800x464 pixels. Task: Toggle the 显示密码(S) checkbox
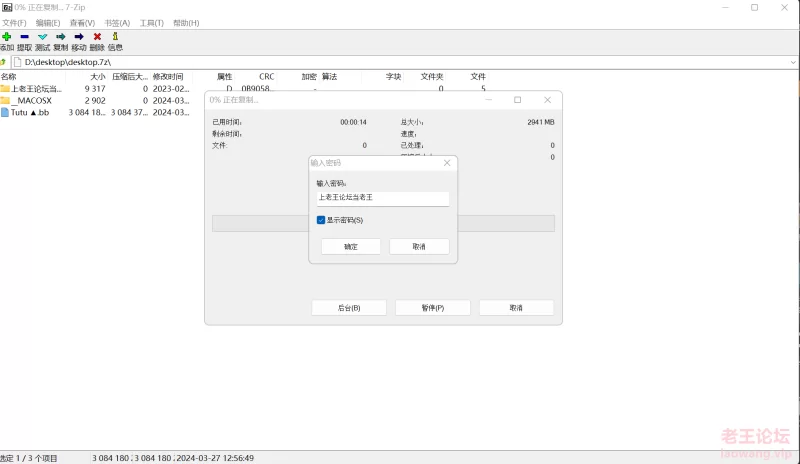coord(321,220)
